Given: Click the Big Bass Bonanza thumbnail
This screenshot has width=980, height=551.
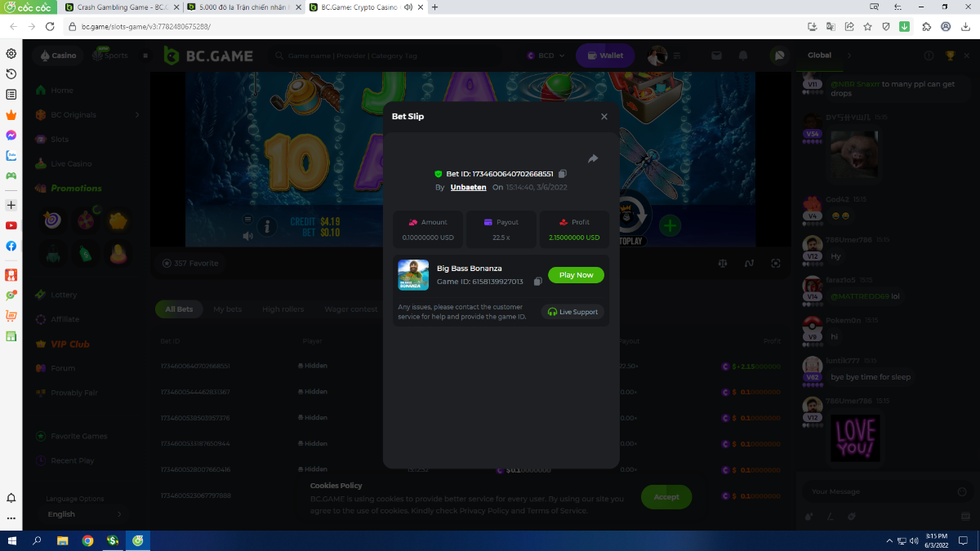Looking at the screenshot, I should (413, 275).
